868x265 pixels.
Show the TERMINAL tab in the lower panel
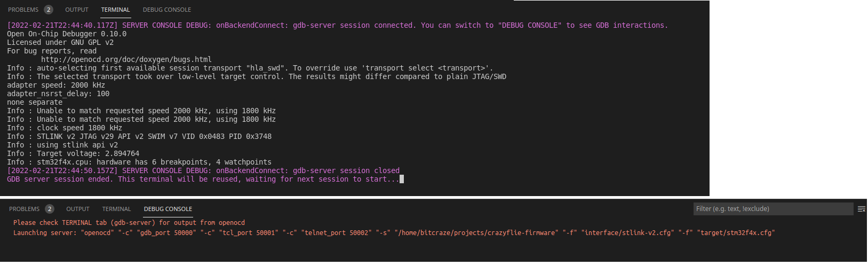(116, 209)
